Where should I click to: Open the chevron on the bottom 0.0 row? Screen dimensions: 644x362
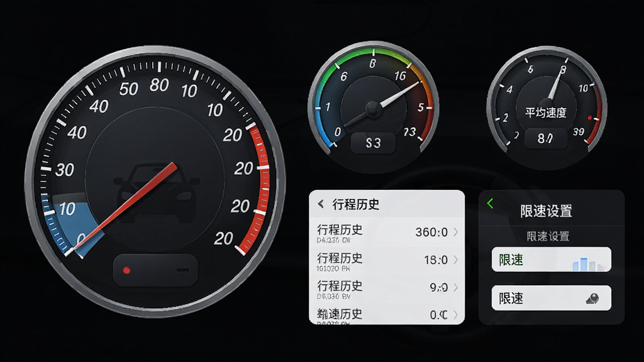pos(455,315)
